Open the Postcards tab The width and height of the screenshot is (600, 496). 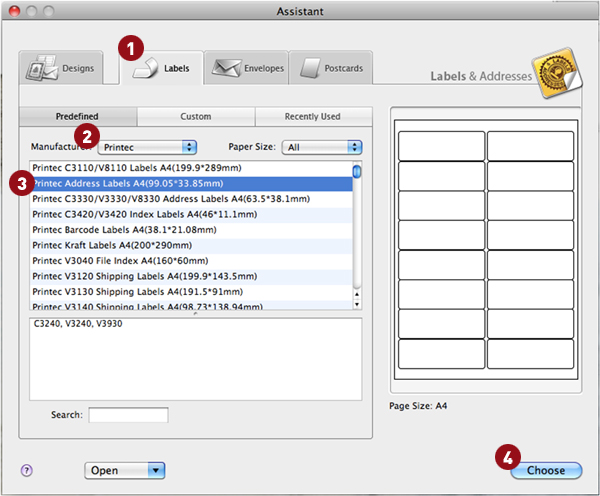331,68
